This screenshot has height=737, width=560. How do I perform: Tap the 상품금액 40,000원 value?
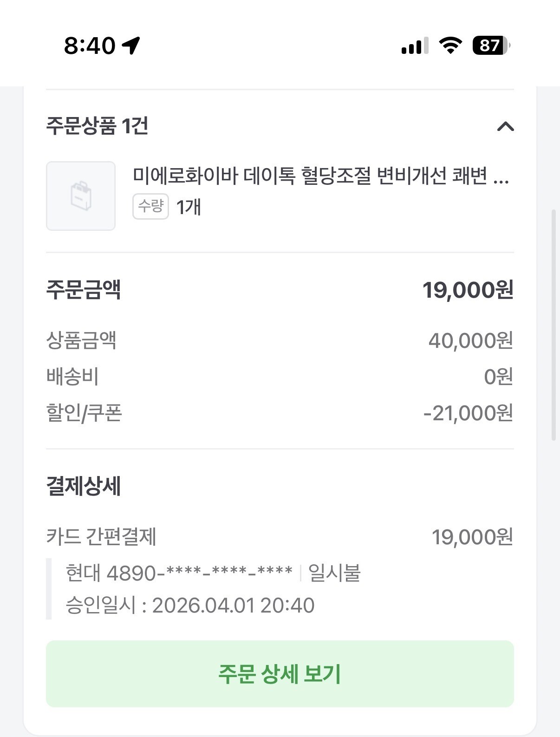tap(470, 341)
